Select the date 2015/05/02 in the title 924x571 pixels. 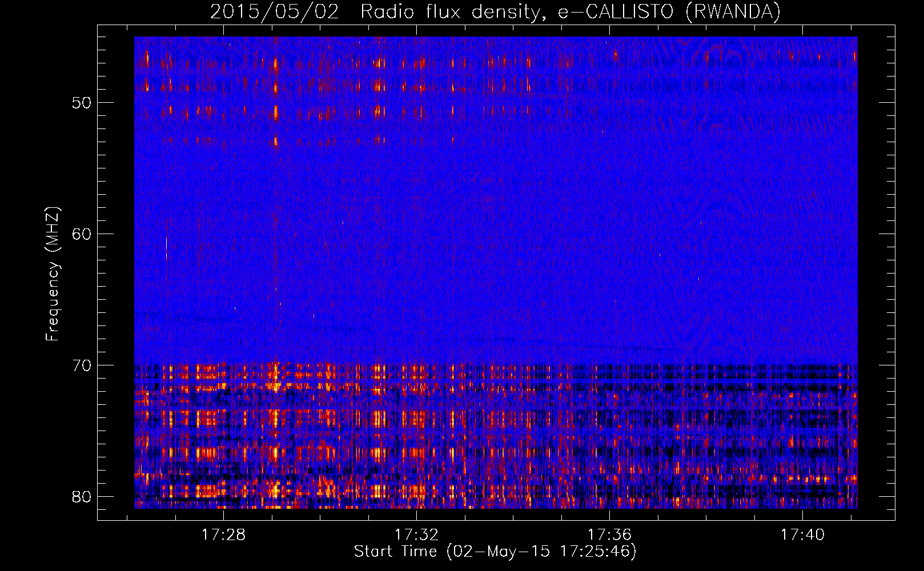pyautogui.click(x=275, y=12)
